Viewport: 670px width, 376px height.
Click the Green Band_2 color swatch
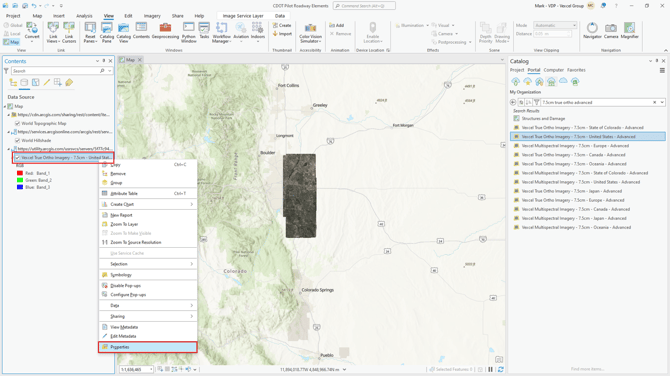(20, 180)
